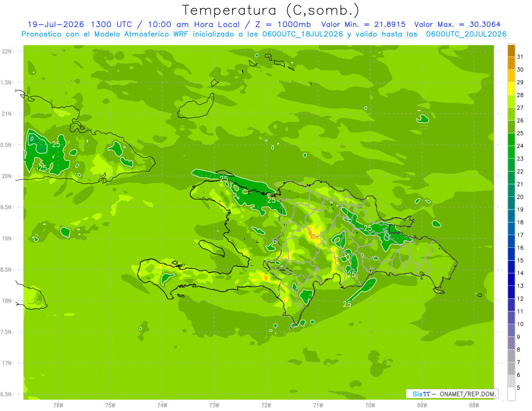The width and height of the screenshot is (532, 411).
Task: Click the Temperatura (C,somb.) title
Action: click(x=271, y=10)
